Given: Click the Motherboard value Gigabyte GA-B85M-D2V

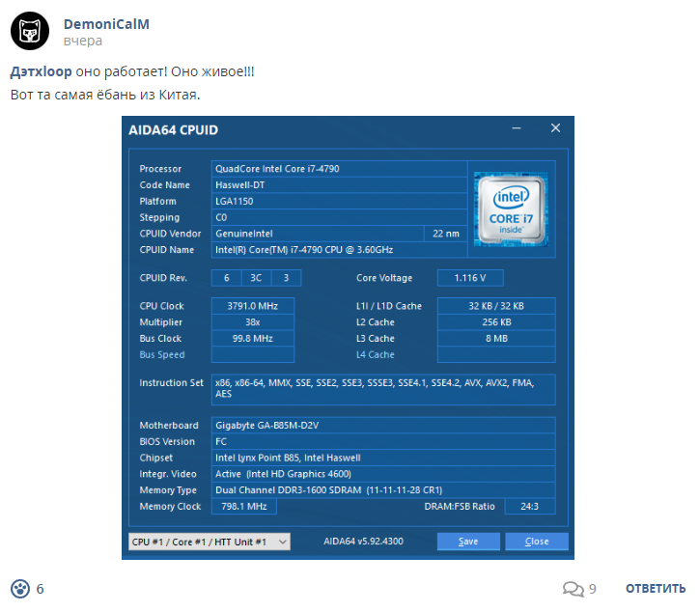Looking at the screenshot, I should pos(383,425).
